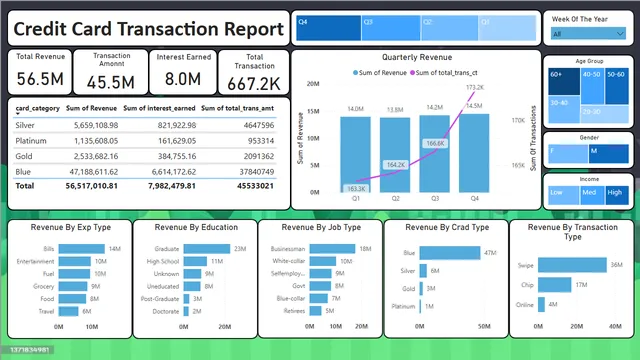The width and height of the screenshot is (640, 360).
Task: Click the Fuel bar in Revenue By Exp Type
Action: coord(74,273)
